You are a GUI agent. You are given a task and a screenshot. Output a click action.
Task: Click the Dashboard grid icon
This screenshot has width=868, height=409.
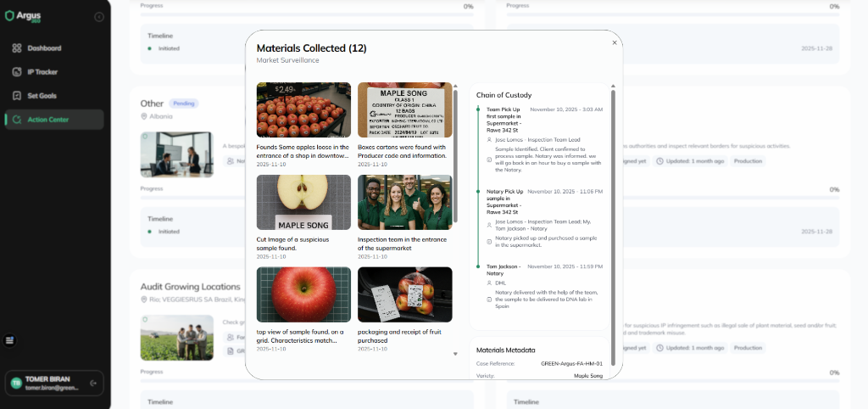pos(17,48)
